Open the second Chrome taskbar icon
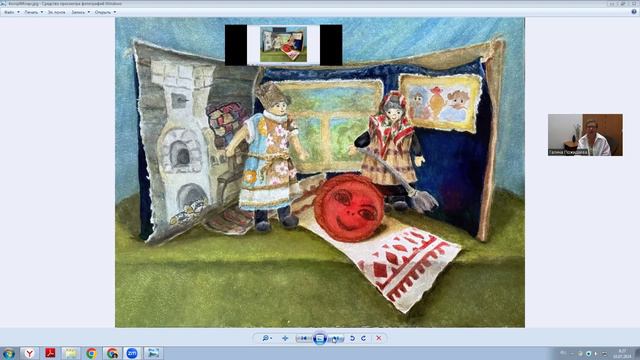The width and height of the screenshot is (640, 360). tap(112, 353)
